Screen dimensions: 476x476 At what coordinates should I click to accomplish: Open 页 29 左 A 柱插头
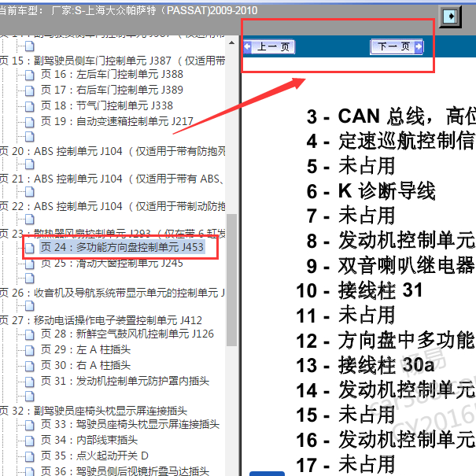click(x=86, y=349)
